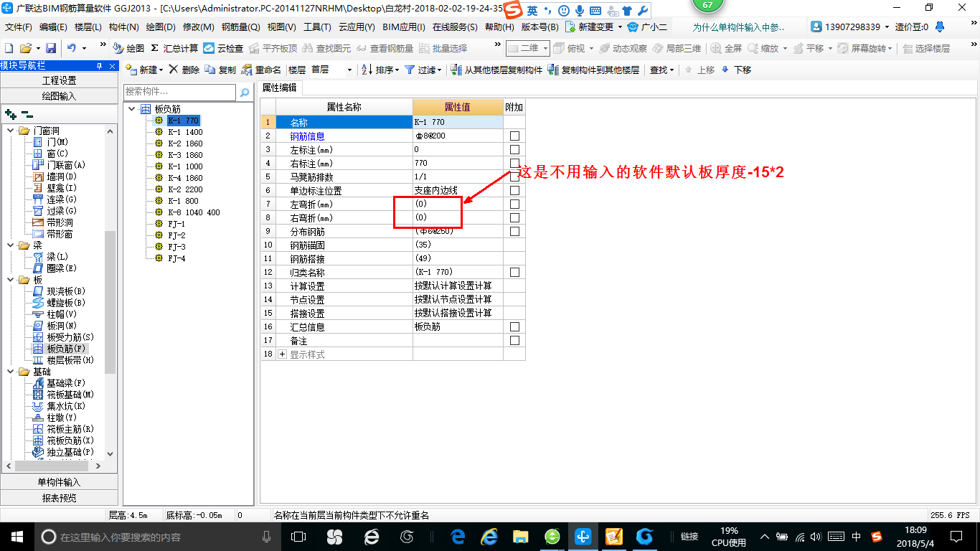Open the 文件(F) menu
Screen dimensions: 980x551
18,27
